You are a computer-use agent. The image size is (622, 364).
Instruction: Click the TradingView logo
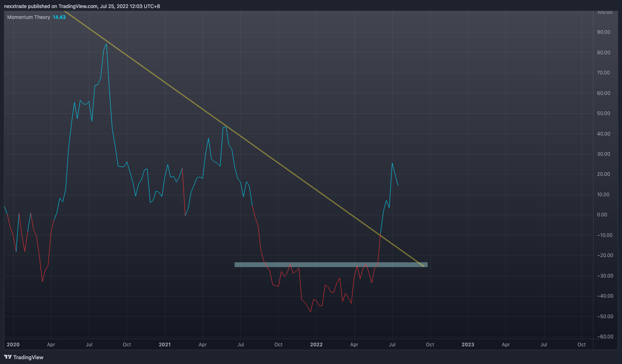point(24,357)
